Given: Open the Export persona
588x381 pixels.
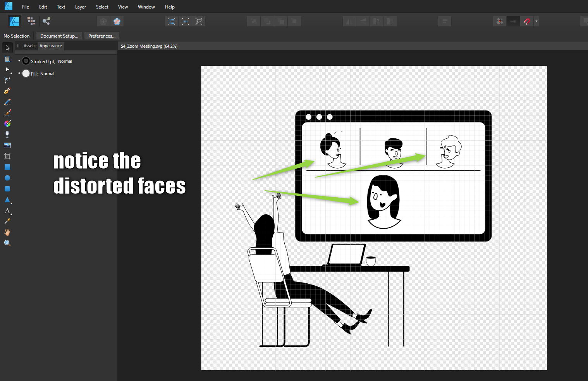Looking at the screenshot, I should pos(46,21).
